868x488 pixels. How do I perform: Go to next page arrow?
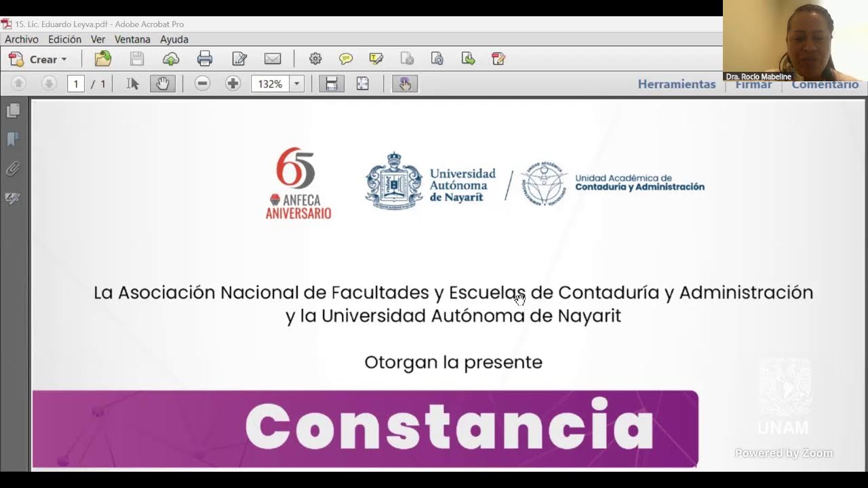coord(48,83)
